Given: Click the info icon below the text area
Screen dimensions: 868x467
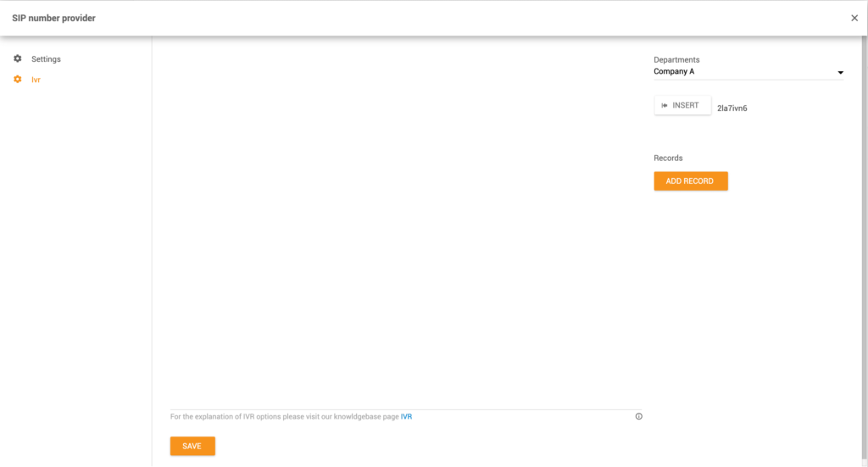Looking at the screenshot, I should pos(638,416).
